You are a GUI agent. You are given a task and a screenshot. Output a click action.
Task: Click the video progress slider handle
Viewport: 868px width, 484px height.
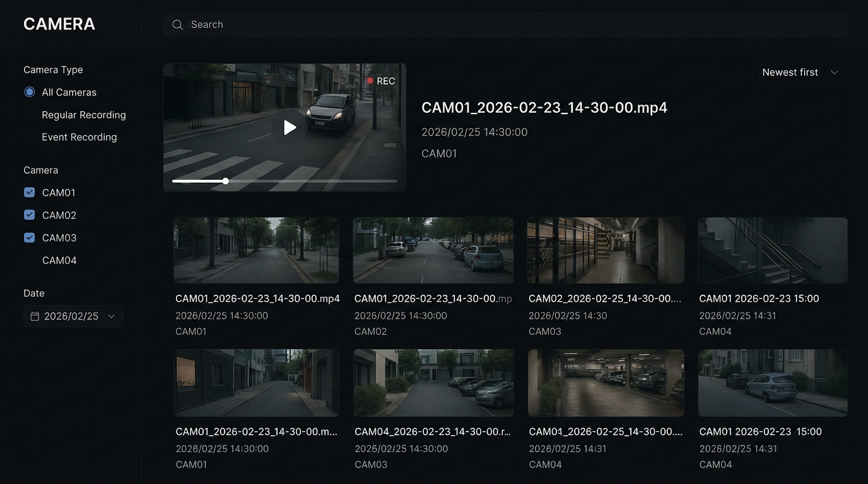[x=225, y=181]
